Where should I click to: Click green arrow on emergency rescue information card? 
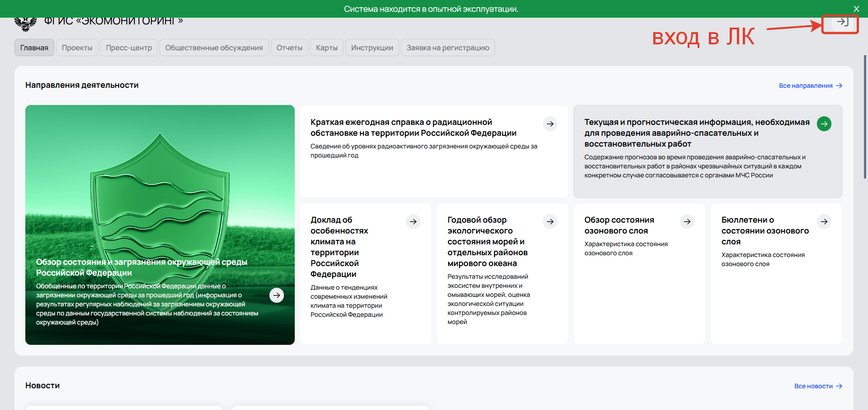point(824,124)
